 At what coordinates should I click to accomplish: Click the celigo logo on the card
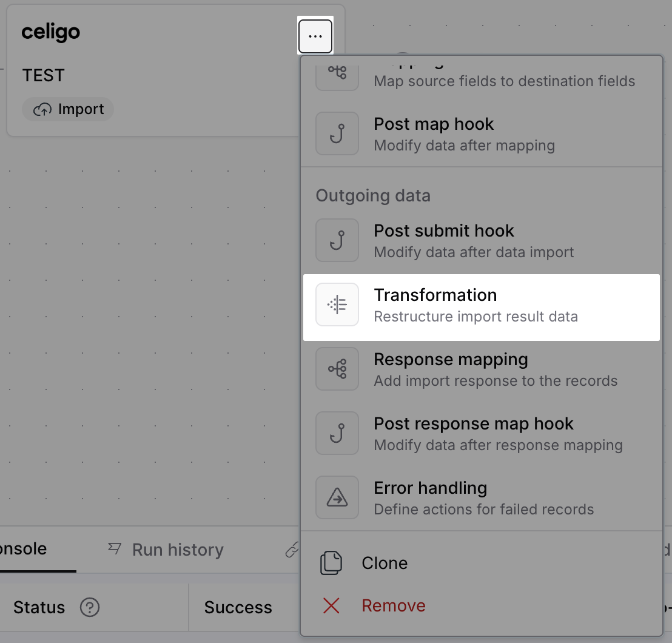pos(50,32)
